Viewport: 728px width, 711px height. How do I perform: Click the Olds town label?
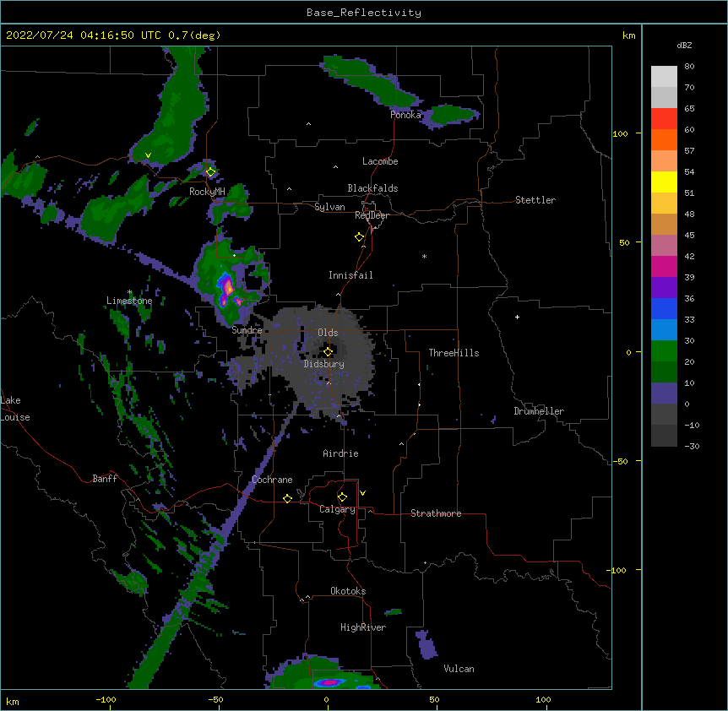tap(328, 333)
